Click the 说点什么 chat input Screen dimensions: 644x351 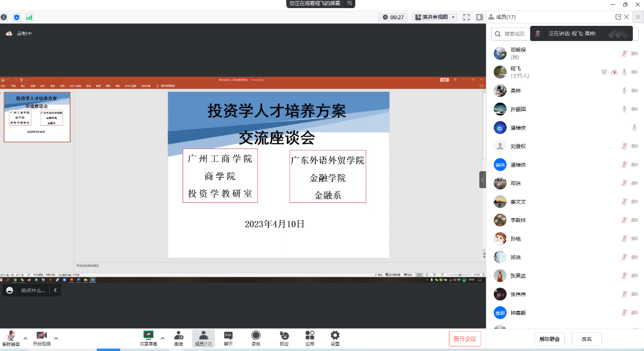[x=33, y=290]
